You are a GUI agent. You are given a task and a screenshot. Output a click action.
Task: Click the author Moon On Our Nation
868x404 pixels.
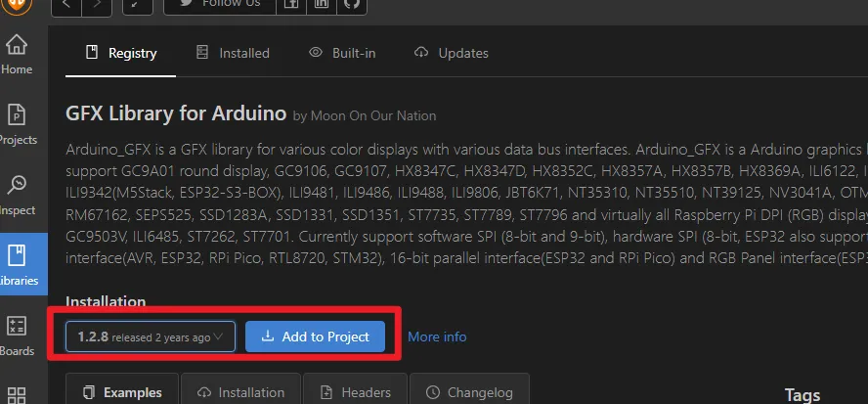[373, 115]
